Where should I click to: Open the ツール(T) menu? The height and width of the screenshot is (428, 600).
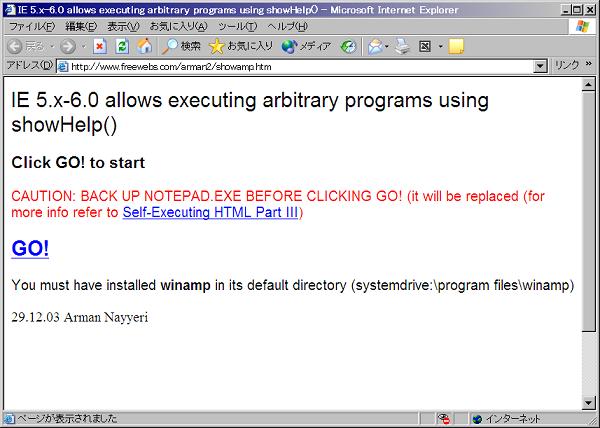(237, 26)
